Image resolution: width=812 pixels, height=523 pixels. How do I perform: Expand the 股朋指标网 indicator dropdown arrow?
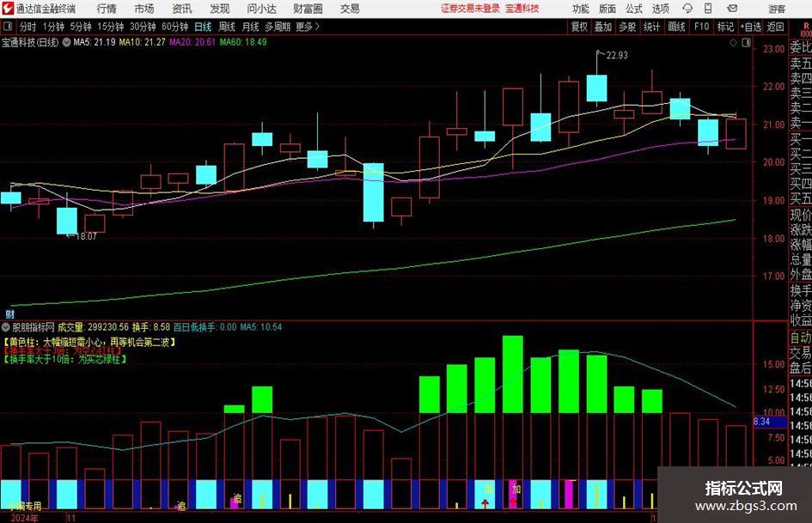coord(6,327)
